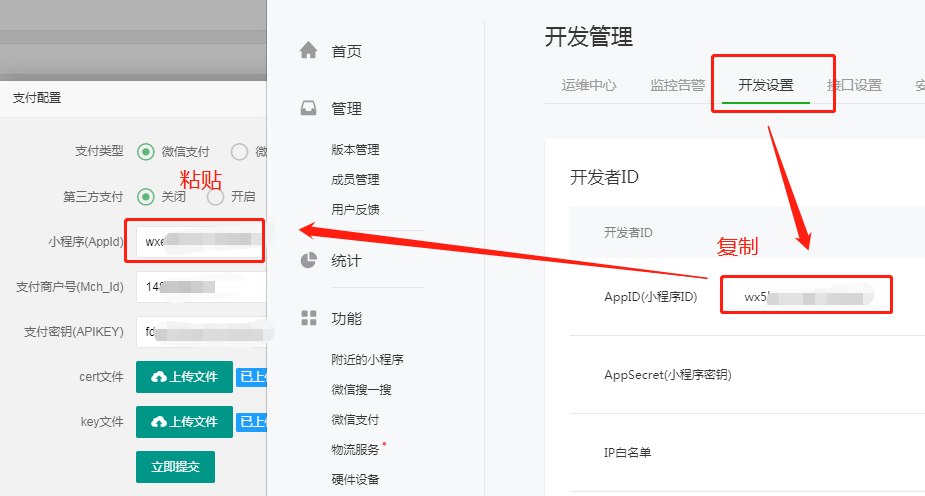The image size is (925, 496).
Task: Click the 已上传 badge beside key文件
Action: pos(252,422)
